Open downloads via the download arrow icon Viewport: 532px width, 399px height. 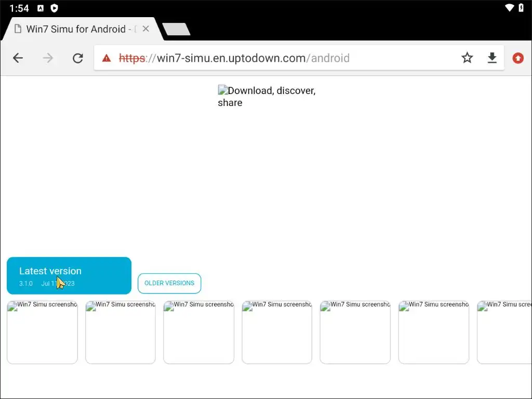coord(492,58)
